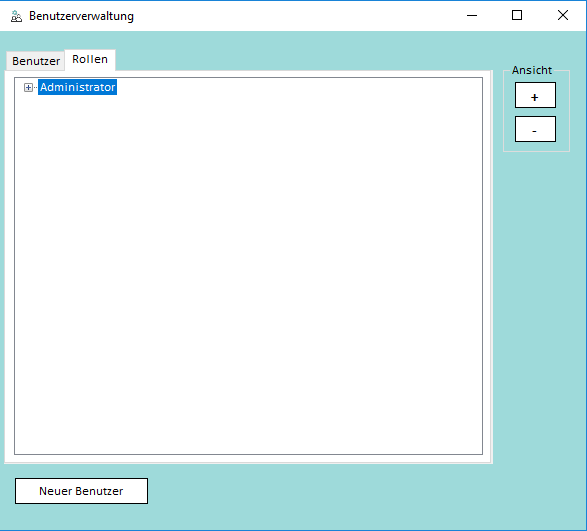Click the Neuer Benutzer button
587x531 pixels.
[81, 491]
